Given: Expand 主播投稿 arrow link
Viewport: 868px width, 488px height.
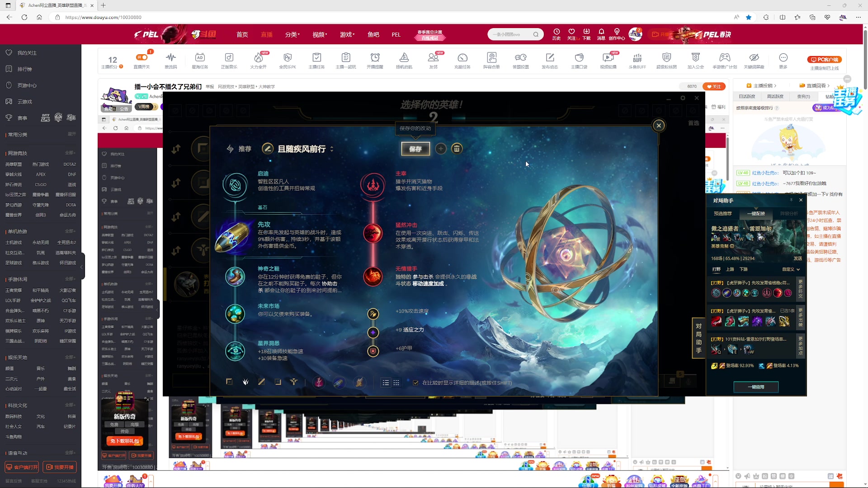Looking at the screenshot, I should coord(762,85).
